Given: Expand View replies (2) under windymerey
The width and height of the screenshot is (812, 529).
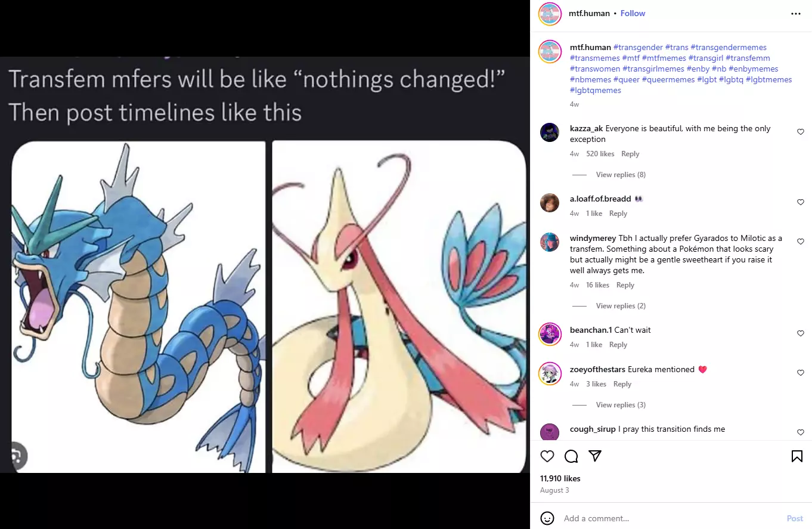Looking at the screenshot, I should click(x=620, y=306).
